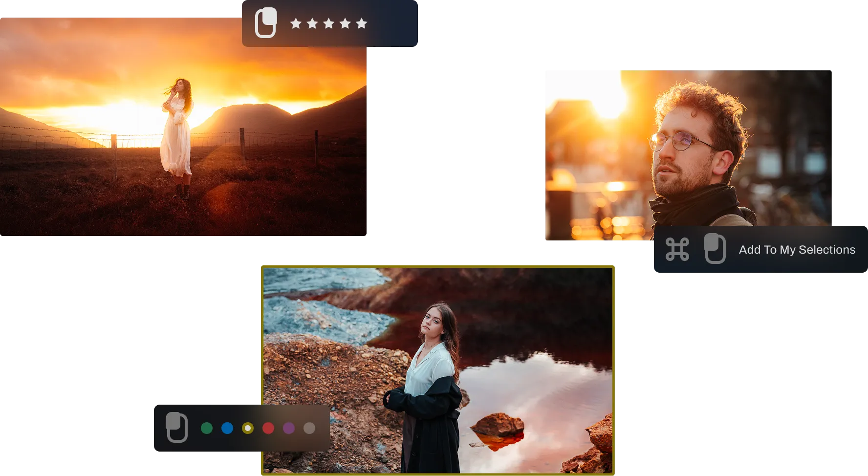Click the Add To My Selections text
The height and width of the screenshot is (476, 868).
797,250
